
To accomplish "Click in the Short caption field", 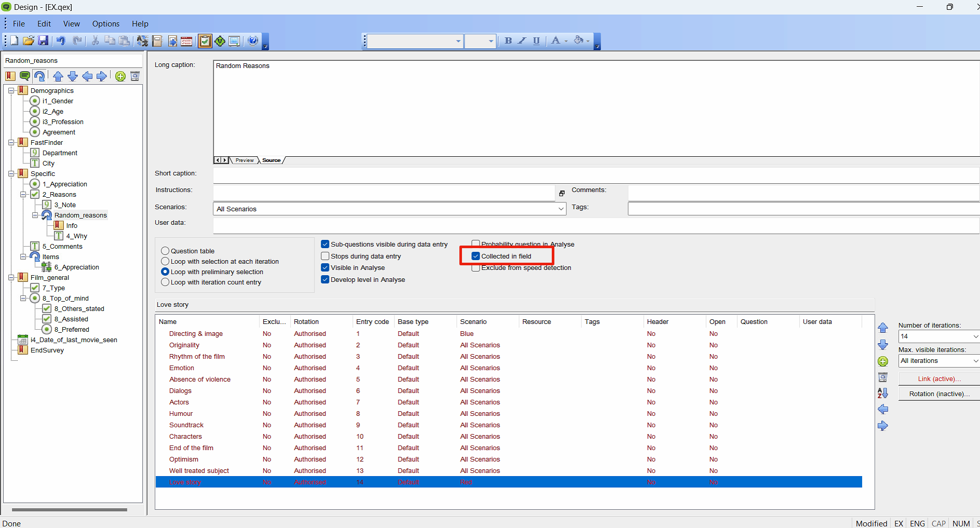I will point(596,175).
